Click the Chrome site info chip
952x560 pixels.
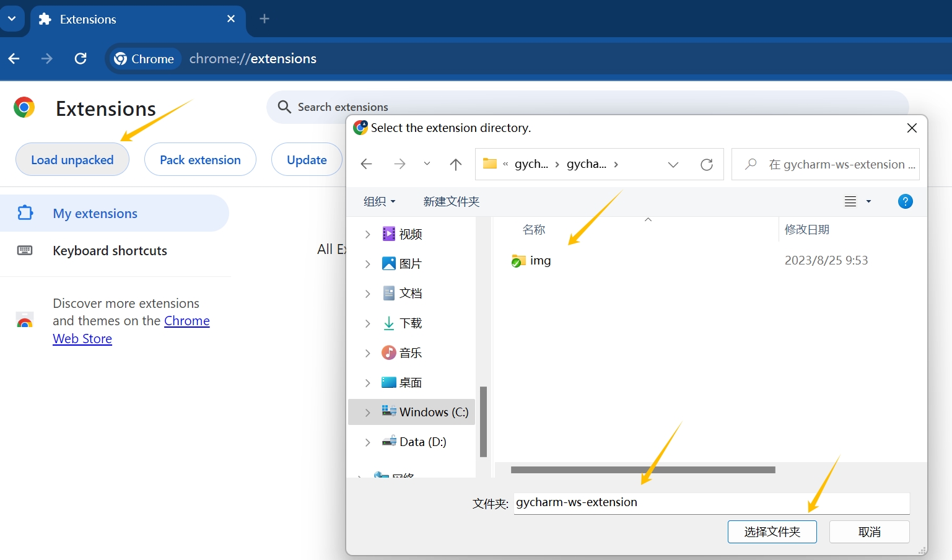(145, 59)
